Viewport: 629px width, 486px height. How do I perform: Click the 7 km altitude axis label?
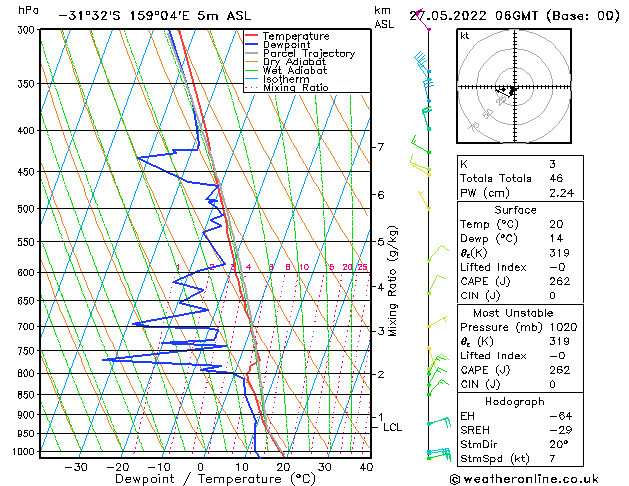[381, 147]
